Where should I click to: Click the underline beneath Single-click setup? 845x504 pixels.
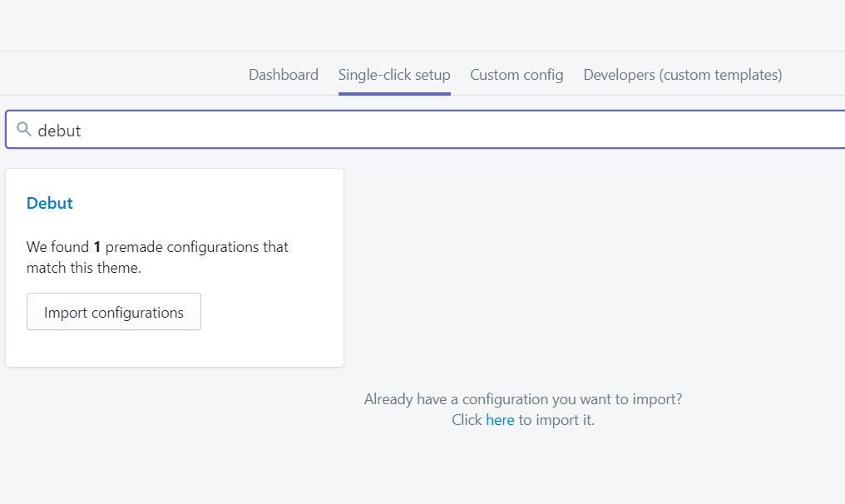tap(394, 93)
